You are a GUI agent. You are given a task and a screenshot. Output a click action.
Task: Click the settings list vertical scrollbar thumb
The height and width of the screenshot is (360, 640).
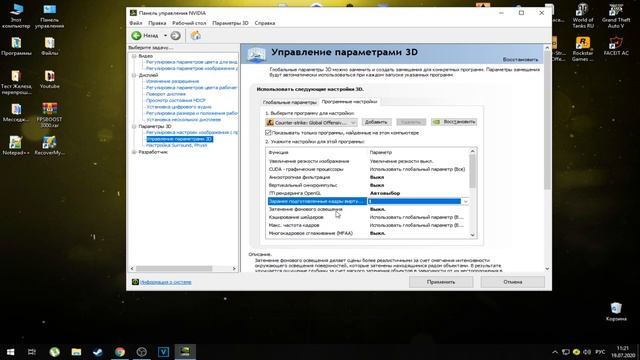click(x=473, y=171)
